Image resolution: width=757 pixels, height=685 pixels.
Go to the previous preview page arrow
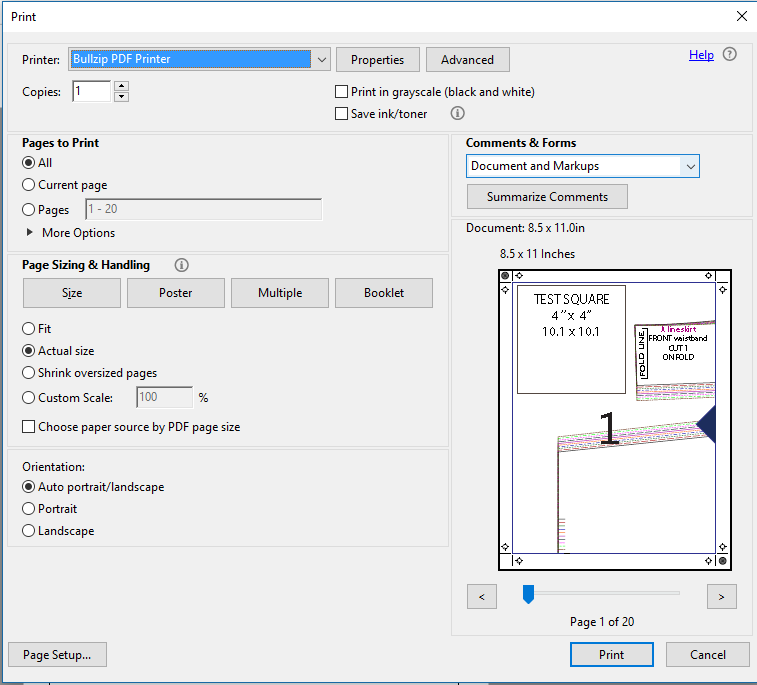click(x=481, y=597)
